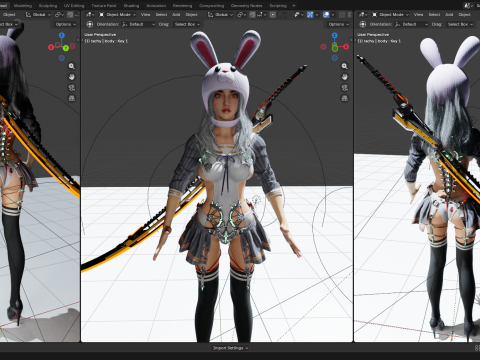The image size is (480, 360).
Task: Switch to Compositing workspace tab
Action: 212,5
